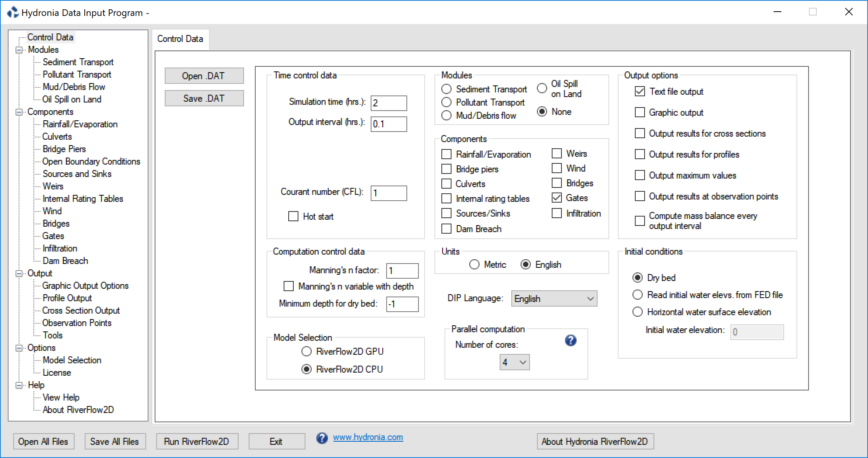Click the Parallel computation help question icon
Image resolution: width=868 pixels, height=458 pixels.
tap(570, 340)
